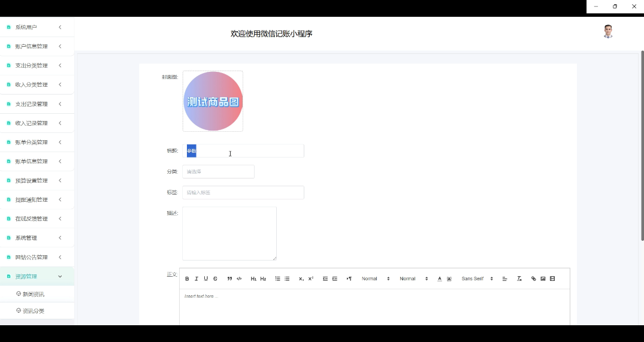Open the 新闻资讯 submenu item

tap(37, 294)
